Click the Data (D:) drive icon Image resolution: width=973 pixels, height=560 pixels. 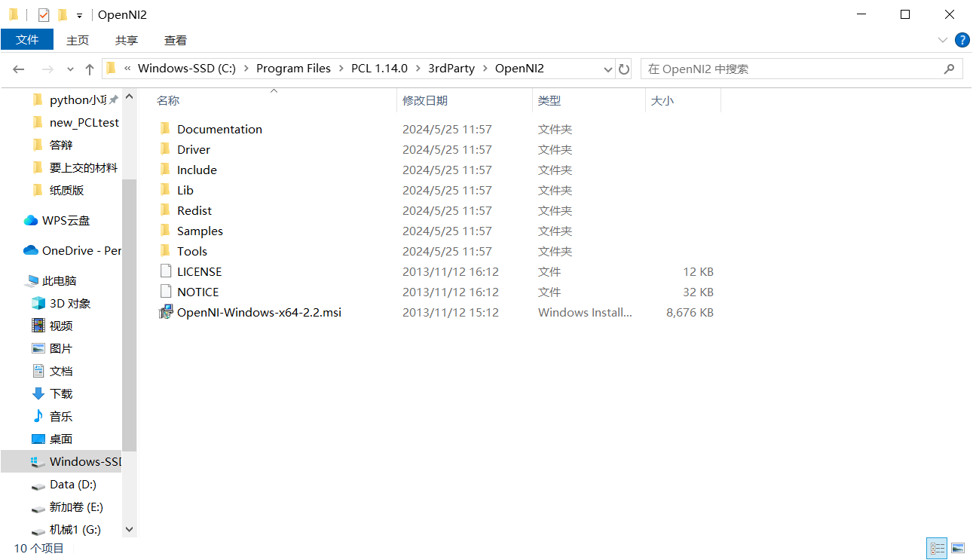point(38,485)
